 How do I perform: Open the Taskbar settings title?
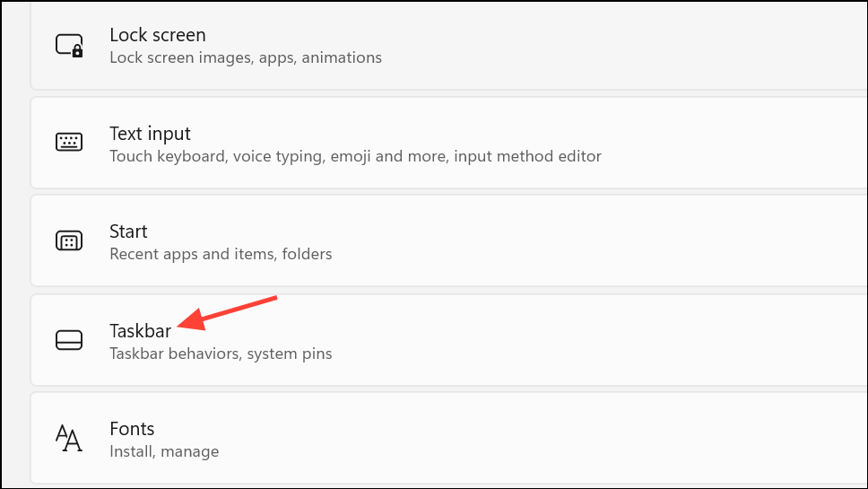point(141,331)
